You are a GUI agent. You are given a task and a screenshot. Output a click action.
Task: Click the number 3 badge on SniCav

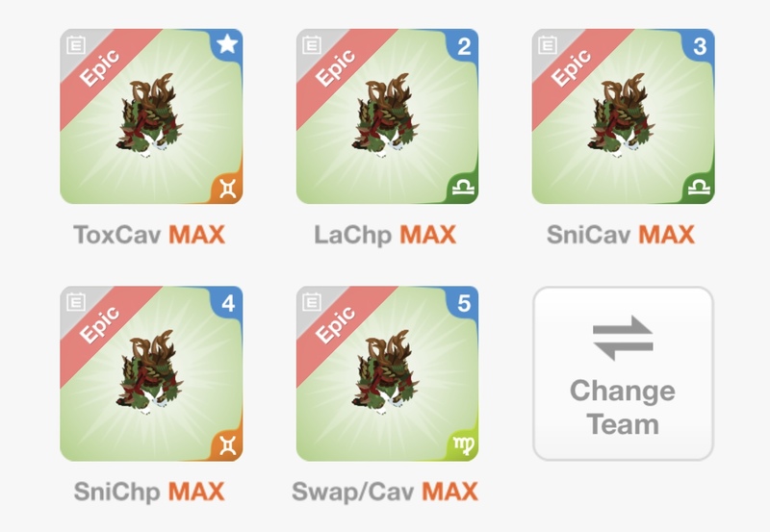(x=700, y=46)
